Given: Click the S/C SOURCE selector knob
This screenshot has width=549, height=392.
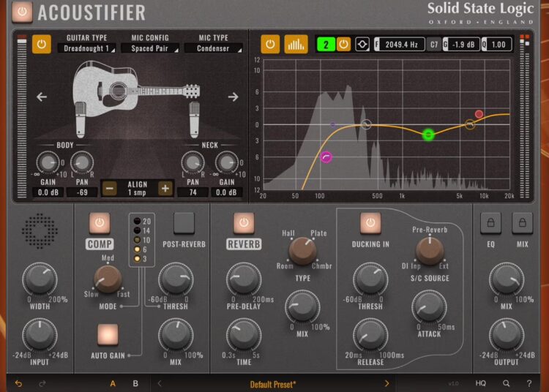Looking at the screenshot, I should point(430,251).
